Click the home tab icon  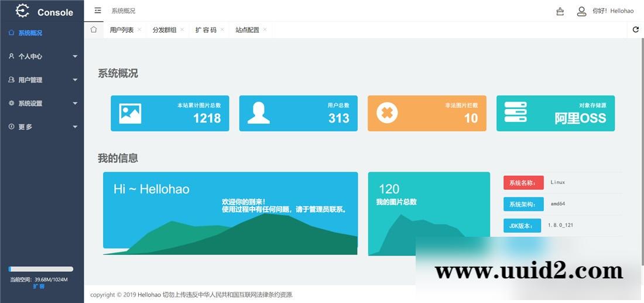(x=94, y=30)
